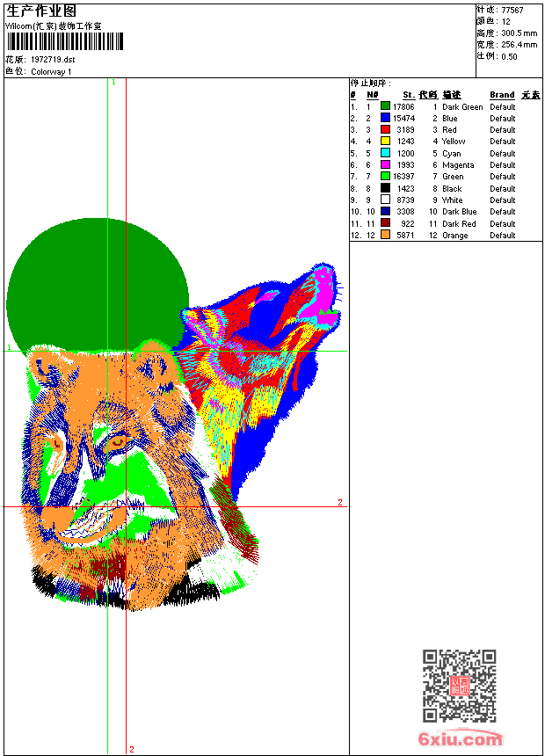The width and height of the screenshot is (545, 756).
Task: Click the Brand column header
Action: (x=502, y=95)
